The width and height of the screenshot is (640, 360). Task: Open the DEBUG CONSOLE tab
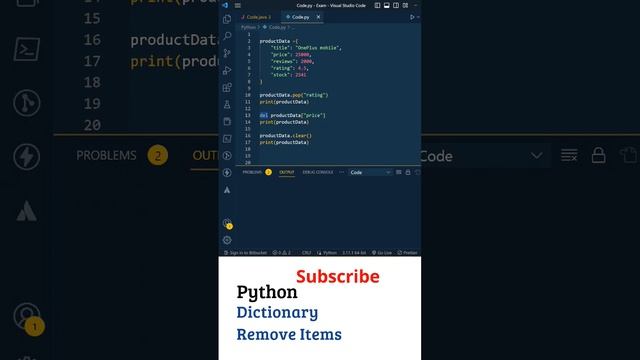click(x=318, y=172)
